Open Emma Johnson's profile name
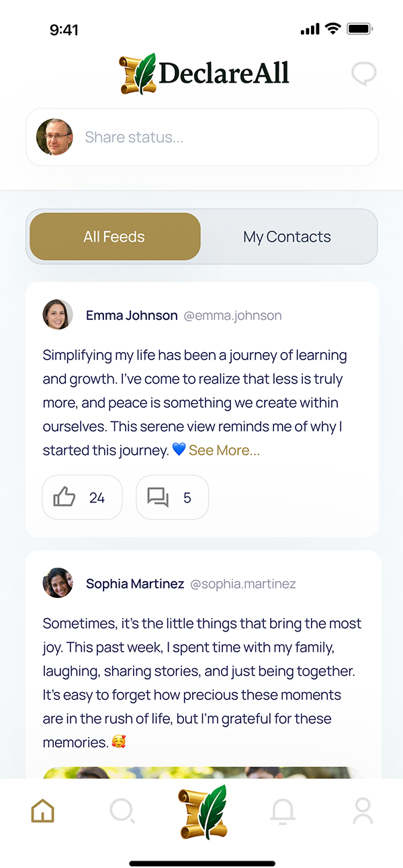 pos(132,315)
